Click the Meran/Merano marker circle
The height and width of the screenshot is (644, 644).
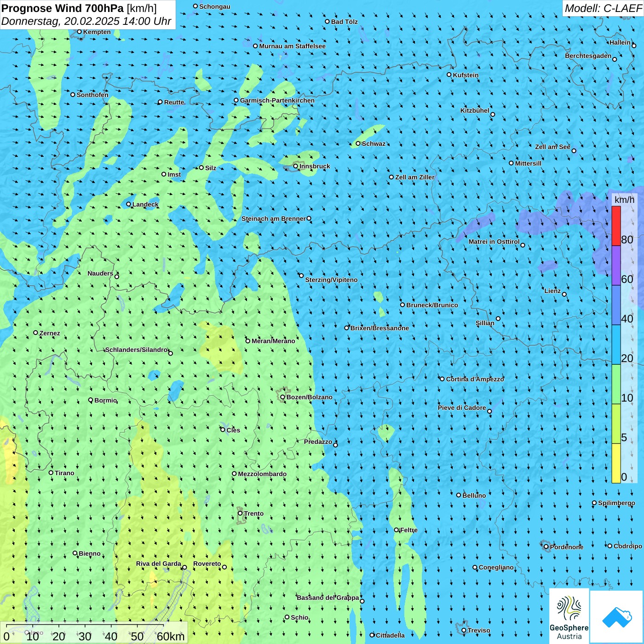[x=247, y=341]
